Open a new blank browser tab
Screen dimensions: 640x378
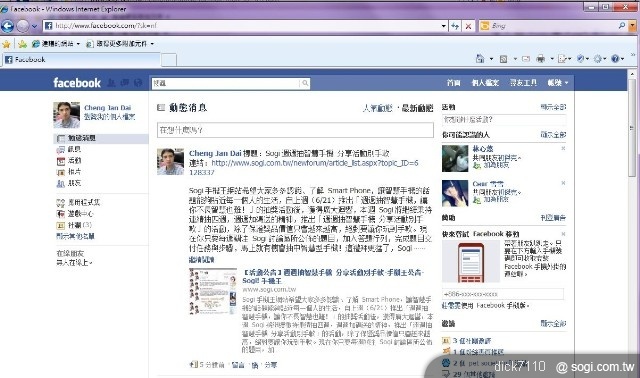(169, 60)
